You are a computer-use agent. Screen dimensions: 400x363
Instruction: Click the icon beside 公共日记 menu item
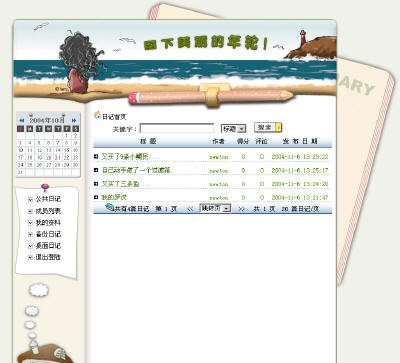tap(30, 199)
